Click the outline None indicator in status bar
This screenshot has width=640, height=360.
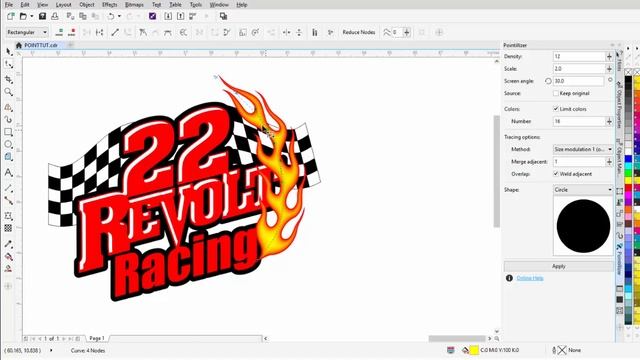[x=567, y=350]
